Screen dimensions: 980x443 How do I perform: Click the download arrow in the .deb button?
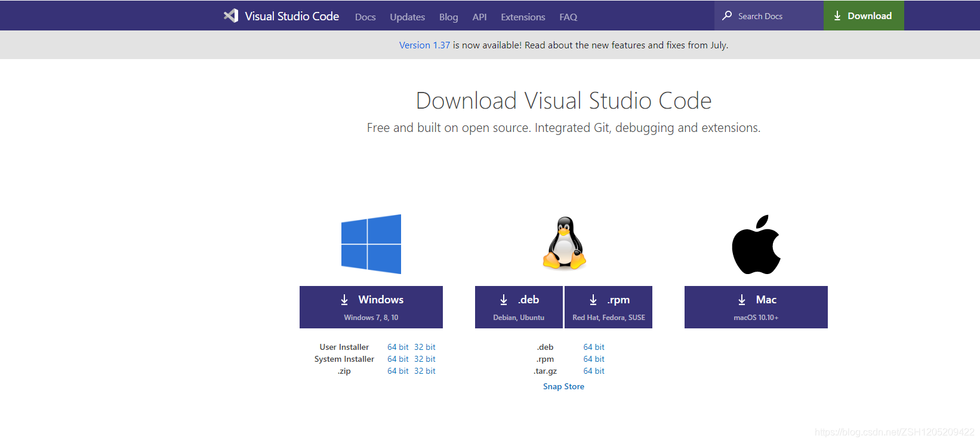click(x=504, y=300)
